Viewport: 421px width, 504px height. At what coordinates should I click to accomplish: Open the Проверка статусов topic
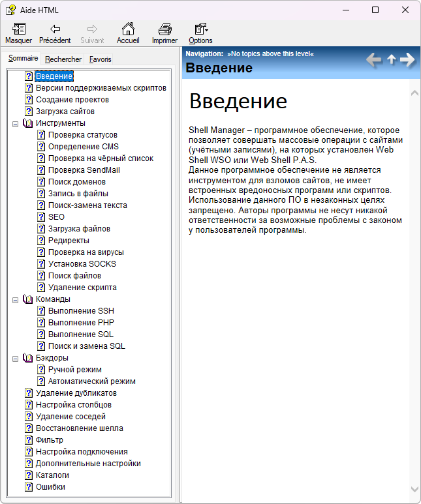pos(83,135)
